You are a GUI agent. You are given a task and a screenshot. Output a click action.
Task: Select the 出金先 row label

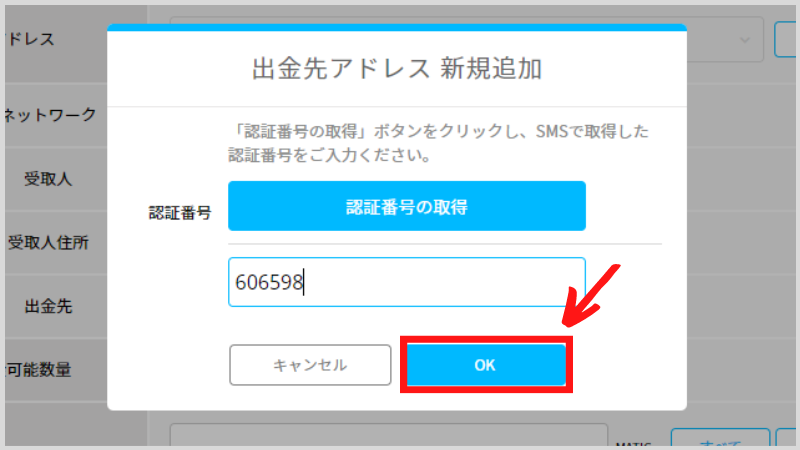tap(48, 306)
